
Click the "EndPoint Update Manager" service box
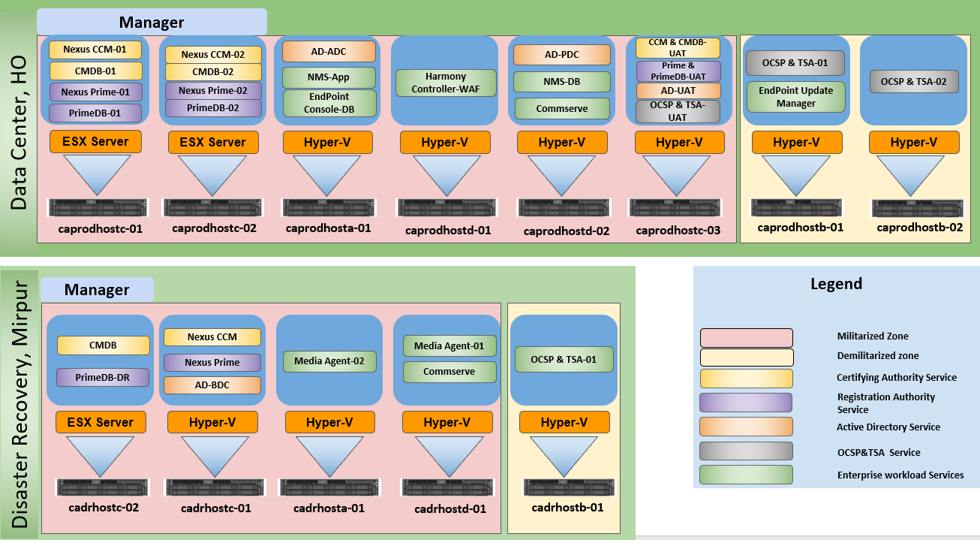coord(795,97)
